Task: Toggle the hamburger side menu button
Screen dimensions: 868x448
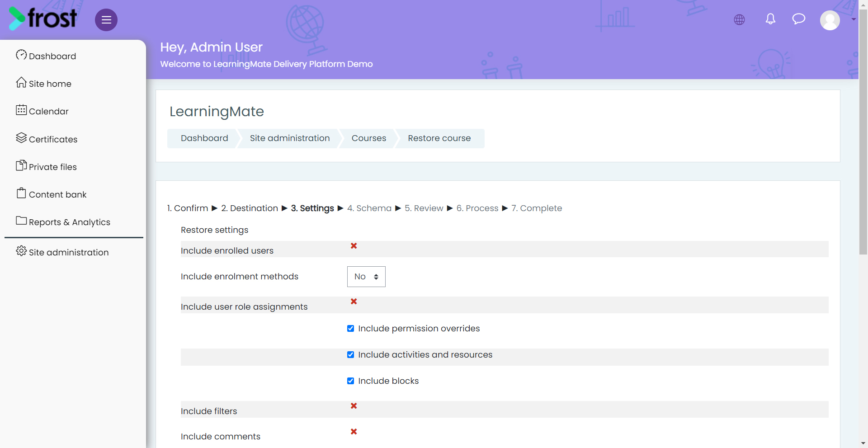Action: pos(106,20)
